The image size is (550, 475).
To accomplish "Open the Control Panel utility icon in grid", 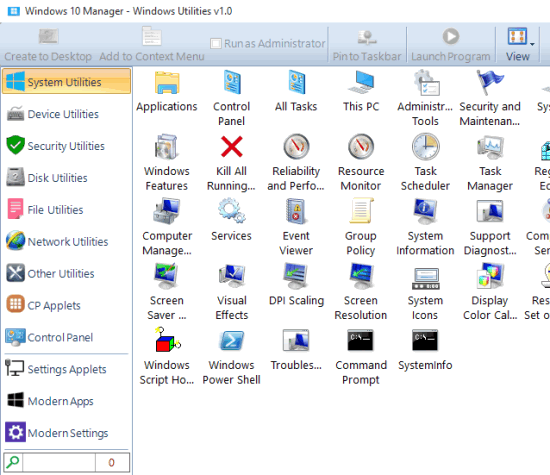I will pos(232,83).
